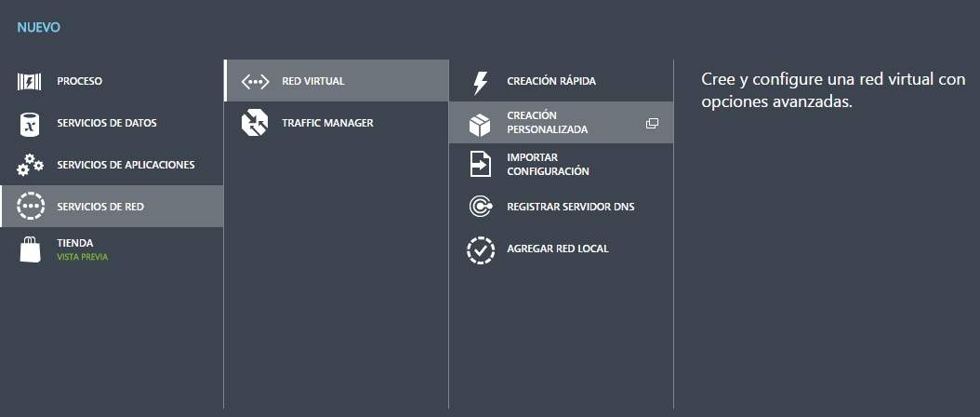The image size is (980, 417).
Task: Click the Proceso server icon
Action: 31,82
